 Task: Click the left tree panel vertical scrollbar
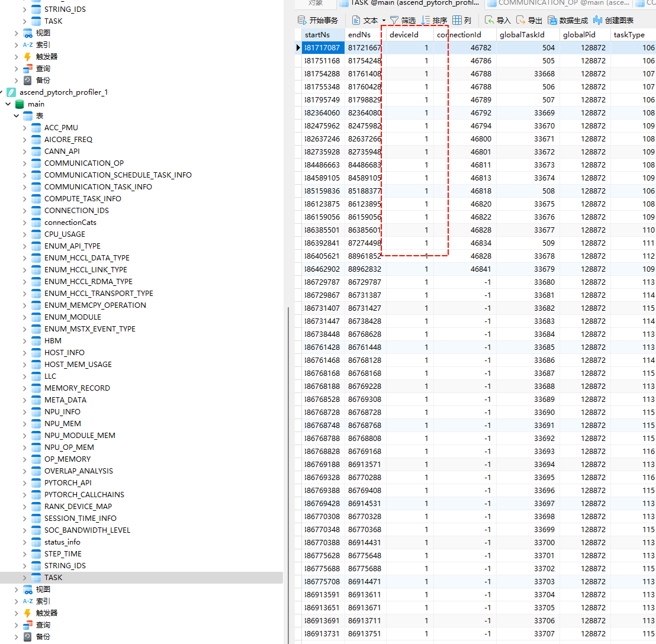(288, 475)
